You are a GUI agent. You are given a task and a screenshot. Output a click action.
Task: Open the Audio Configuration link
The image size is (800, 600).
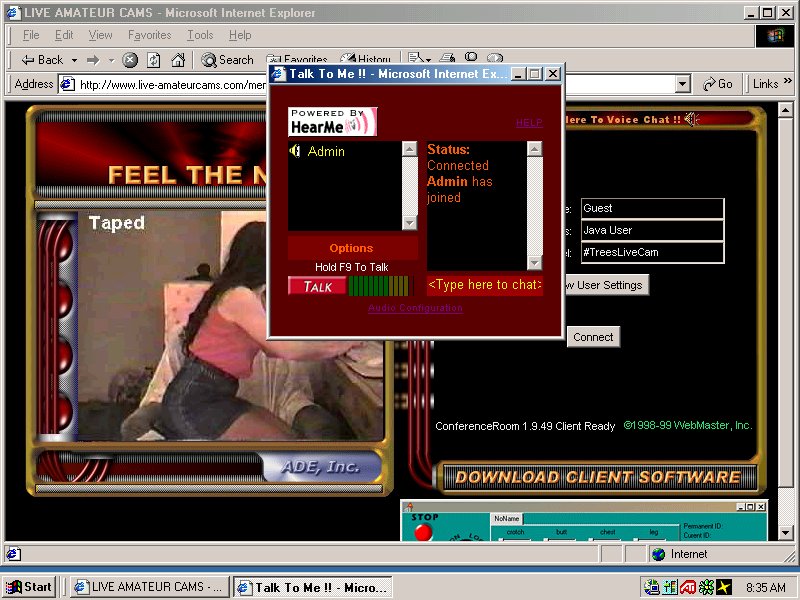click(415, 308)
